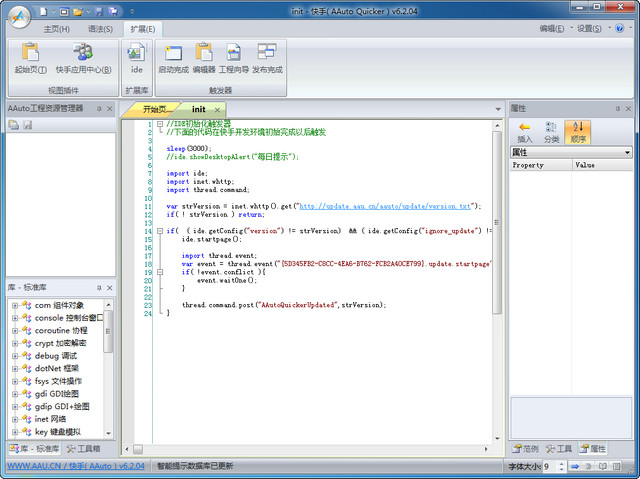This screenshot has height=479, width=640.
Task: Toggle 分类 categorized view in properties panel
Action: click(x=551, y=132)
